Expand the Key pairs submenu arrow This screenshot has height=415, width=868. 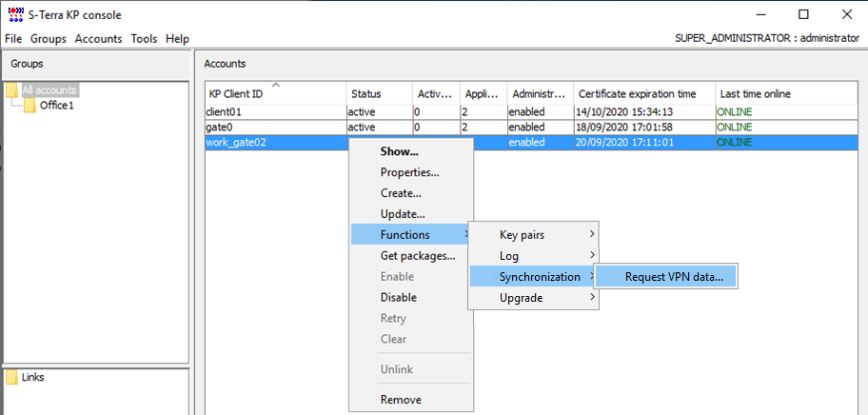592,234
